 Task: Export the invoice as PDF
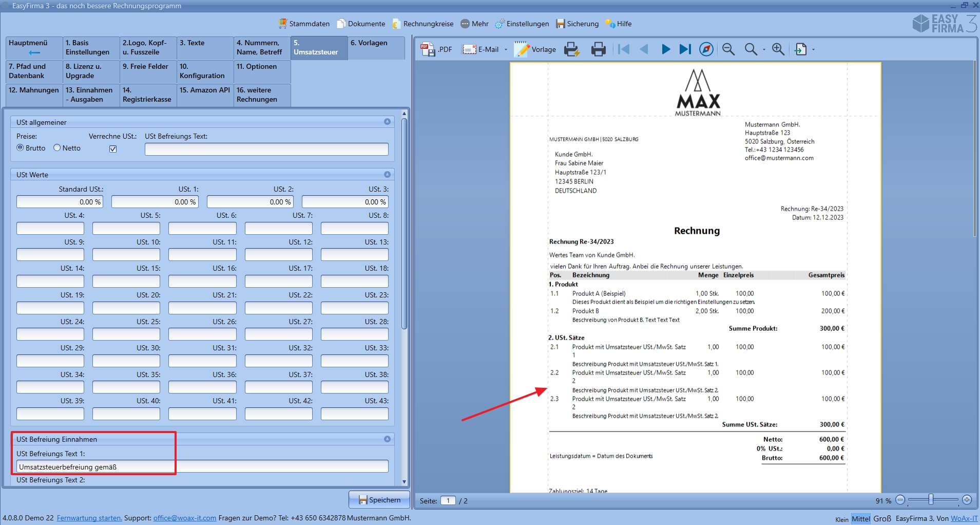tap(436, 49)
